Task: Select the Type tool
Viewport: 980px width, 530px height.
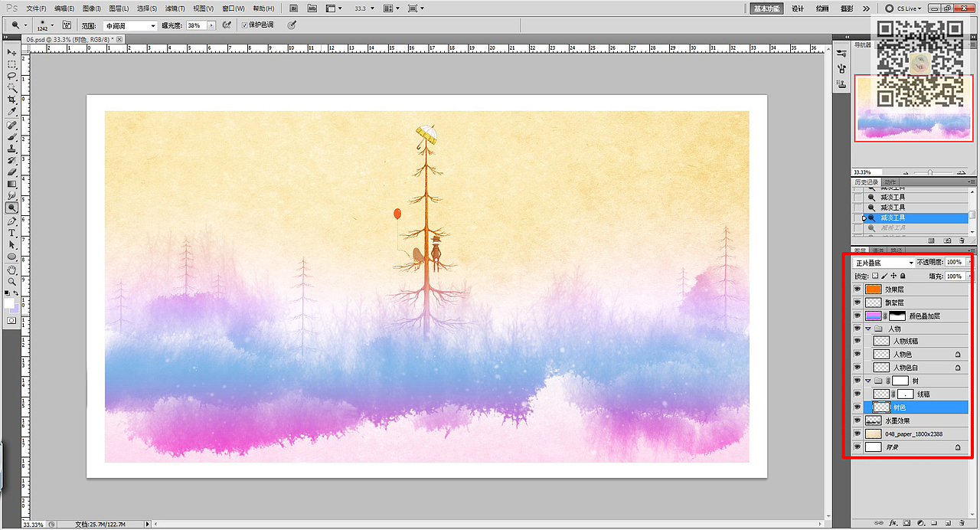Action: click(x=11, y=232)
